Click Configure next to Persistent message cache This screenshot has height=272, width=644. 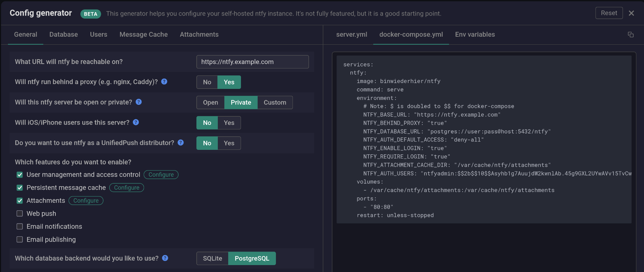(x=127, y=188)
